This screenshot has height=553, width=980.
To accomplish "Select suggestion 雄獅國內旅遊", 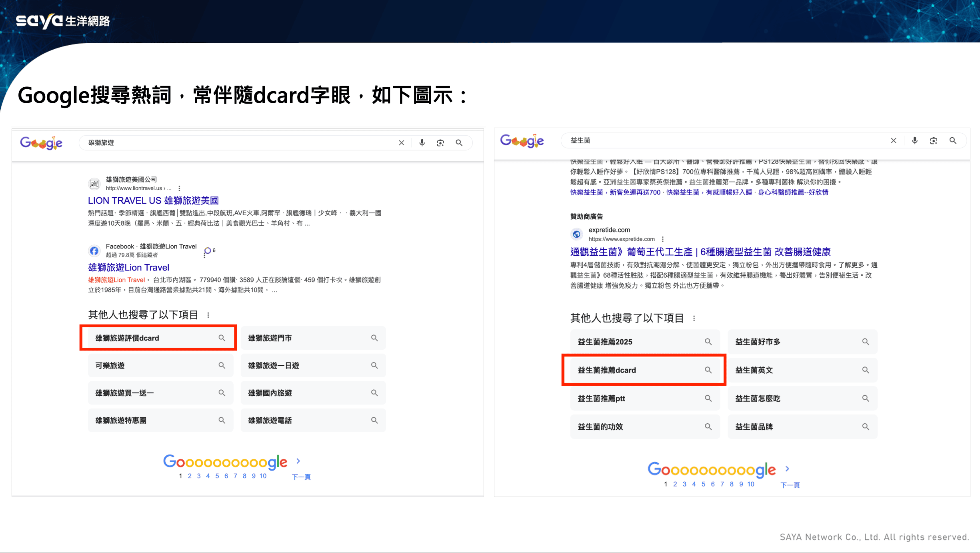I will tap(313, 393).
